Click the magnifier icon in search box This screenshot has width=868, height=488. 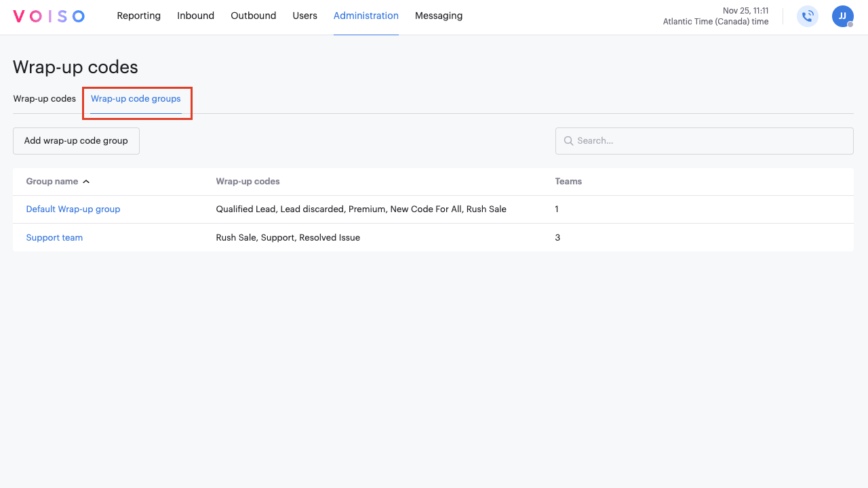click(568, 141)
